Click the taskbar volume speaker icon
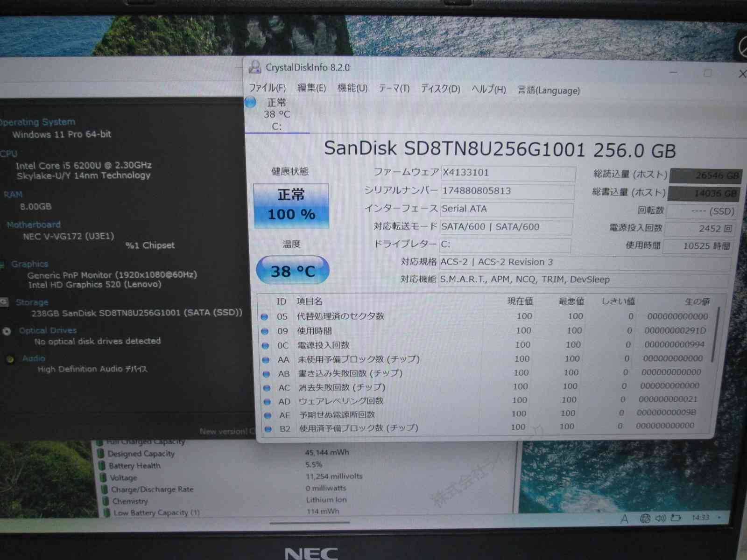This screenshot has height=560, width=747. coord(660,518)
